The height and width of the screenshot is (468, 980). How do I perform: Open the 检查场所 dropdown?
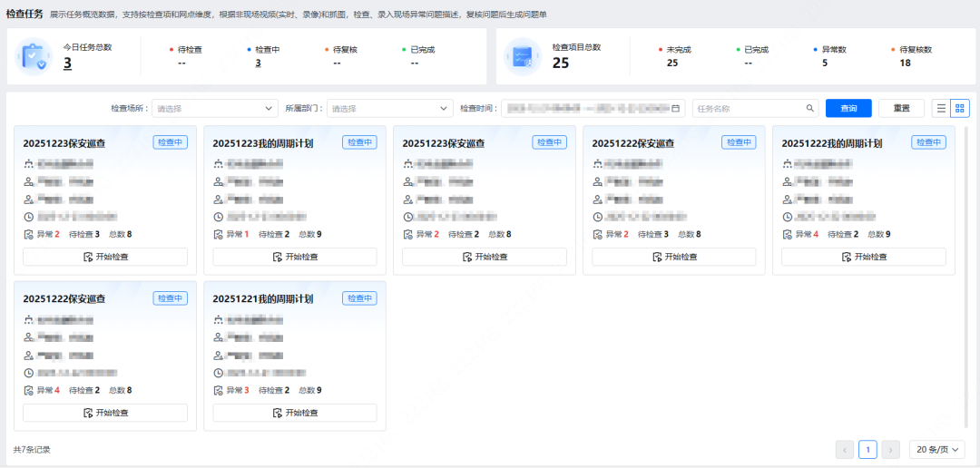coord(214,109)
